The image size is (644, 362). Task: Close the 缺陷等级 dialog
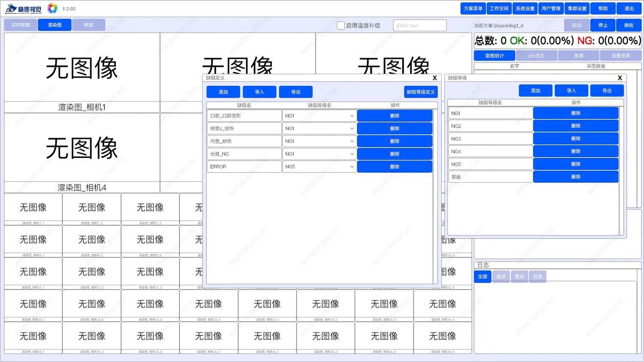pos(620,78)
